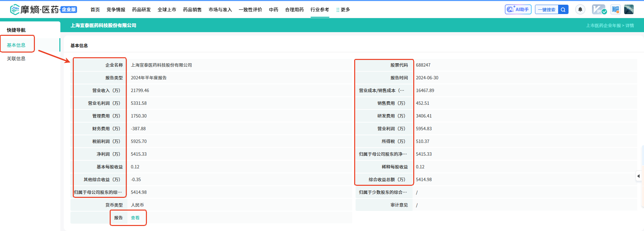644x231 pixels.
Task: Go to 首页 tab
Action: tap(95, 10)
